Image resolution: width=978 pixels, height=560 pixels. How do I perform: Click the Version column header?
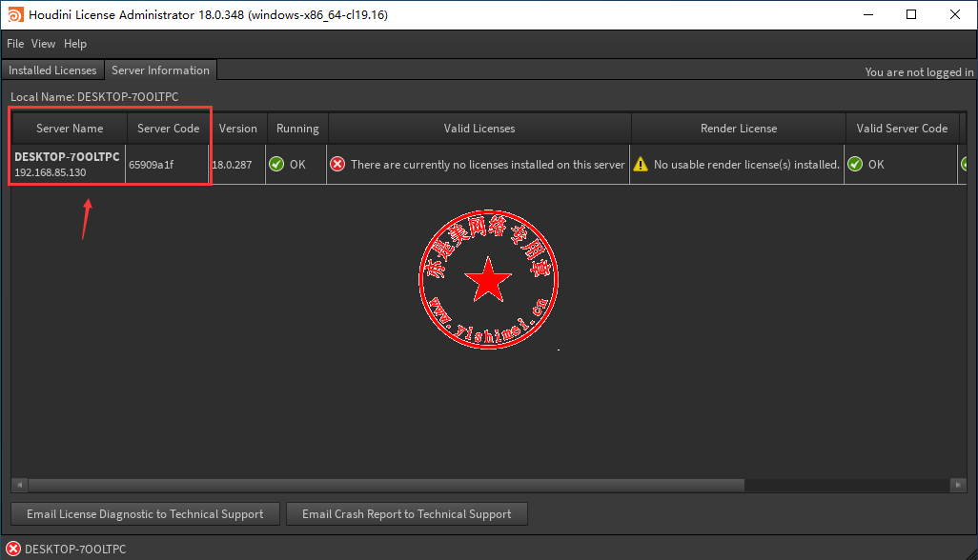[237, 129]
